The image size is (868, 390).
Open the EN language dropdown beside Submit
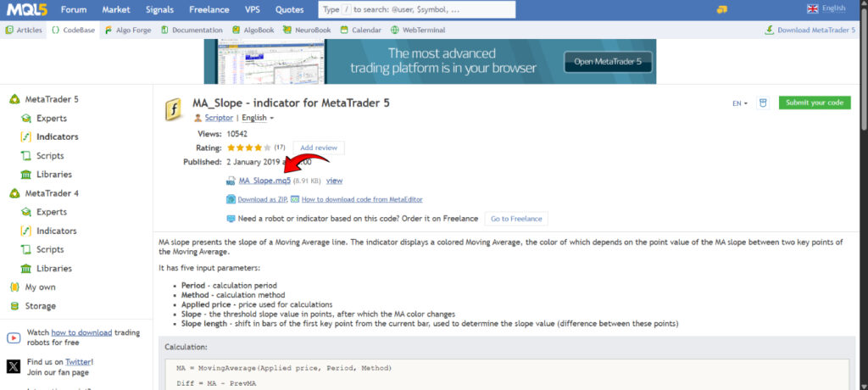[x=740, y=103]
